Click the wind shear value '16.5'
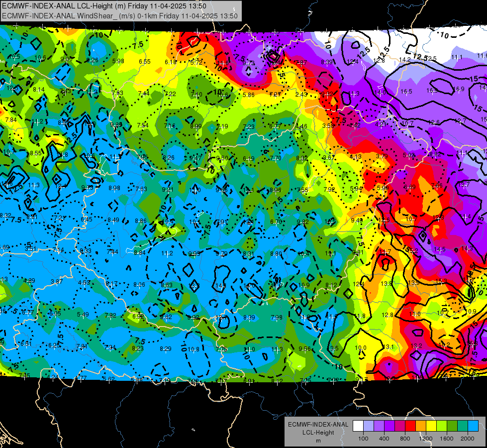 [x=406, y=92]
